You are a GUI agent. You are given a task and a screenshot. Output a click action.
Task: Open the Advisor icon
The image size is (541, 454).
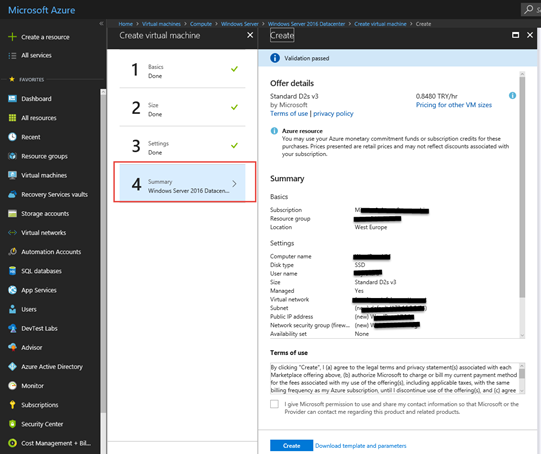pyautogui.click(x=12, y=347)
